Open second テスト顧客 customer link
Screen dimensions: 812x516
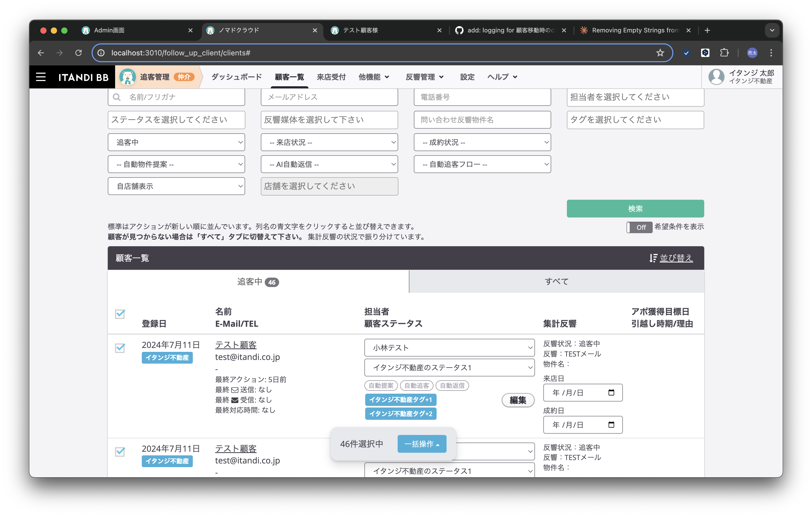coord(236,449)
